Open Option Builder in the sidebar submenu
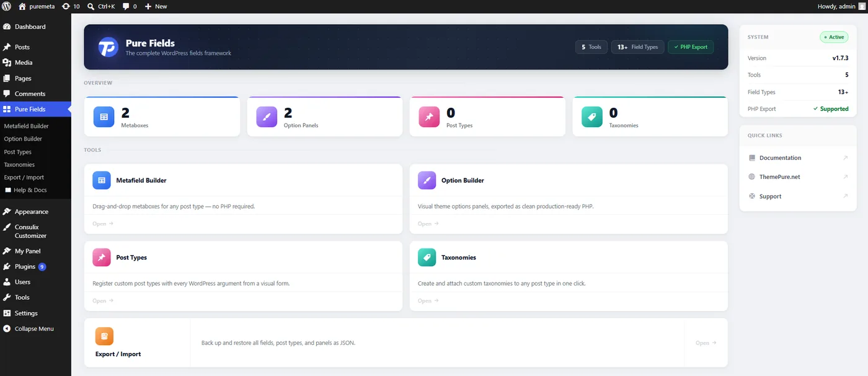This screenshot has width=868, height=376. click(x=23, y=139)
